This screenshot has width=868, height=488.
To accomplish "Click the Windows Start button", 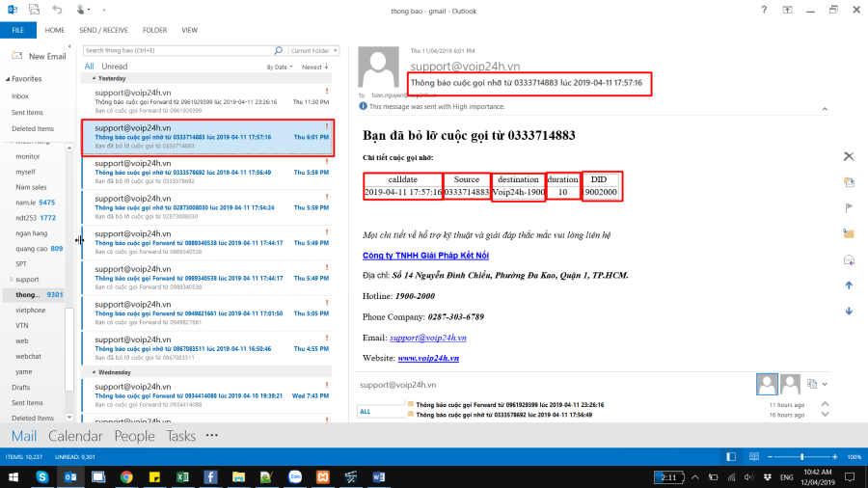I will (x=14, y=477).
